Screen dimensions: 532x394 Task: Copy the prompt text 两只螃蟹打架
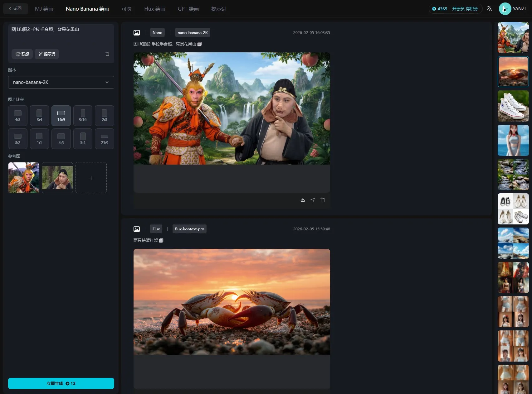click(x=161, y=240)
